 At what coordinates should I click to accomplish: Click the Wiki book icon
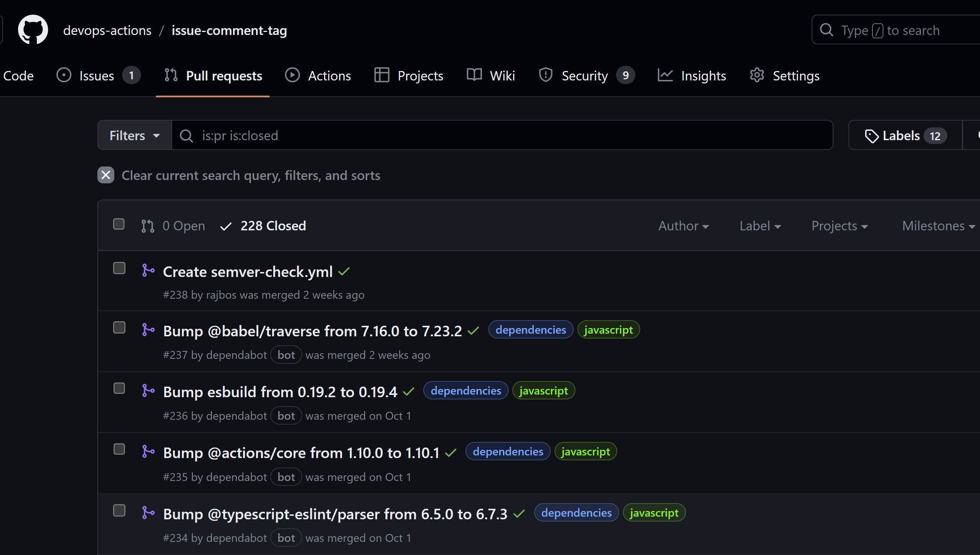(x=474, y=75)
